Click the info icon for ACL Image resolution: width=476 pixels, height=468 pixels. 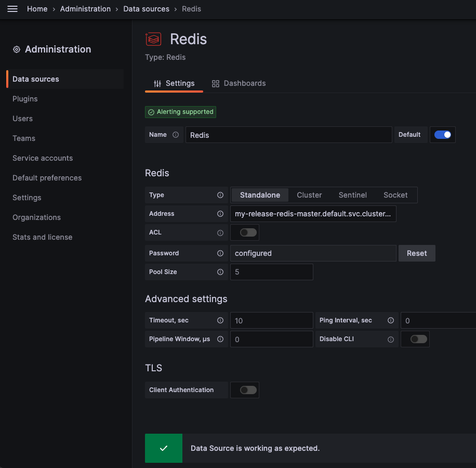[220, 232]
